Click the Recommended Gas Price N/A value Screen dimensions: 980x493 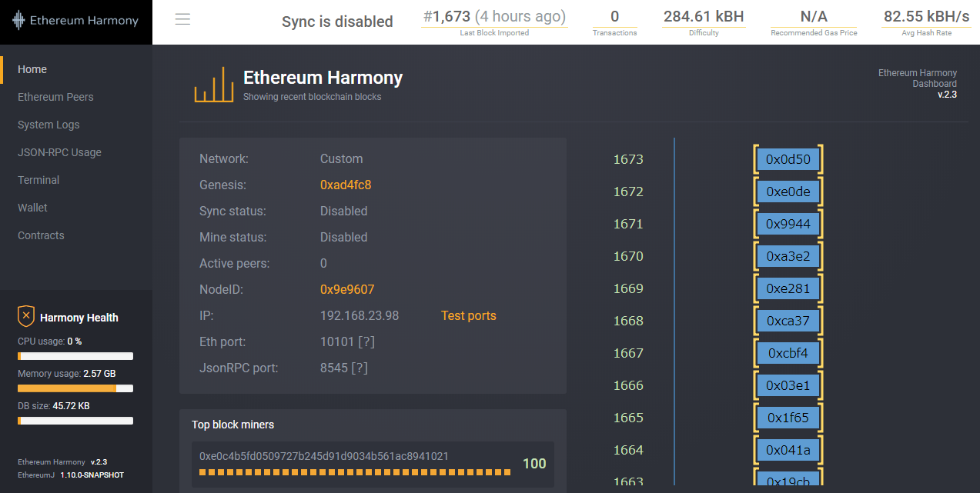(x=814, y=16)
